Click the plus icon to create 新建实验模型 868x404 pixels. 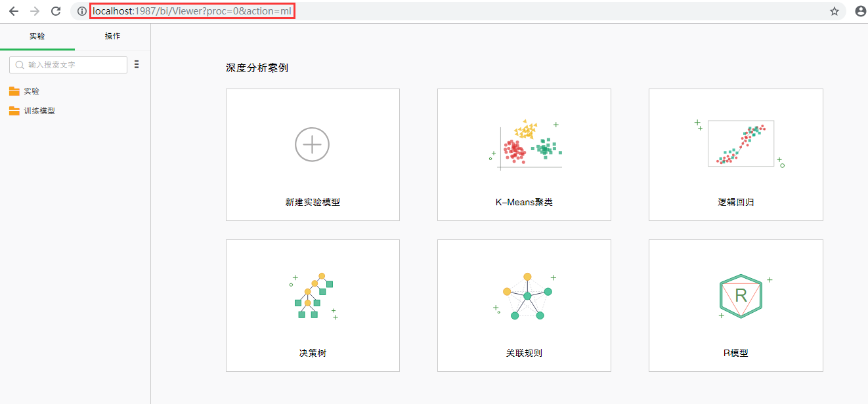[313, 144]
